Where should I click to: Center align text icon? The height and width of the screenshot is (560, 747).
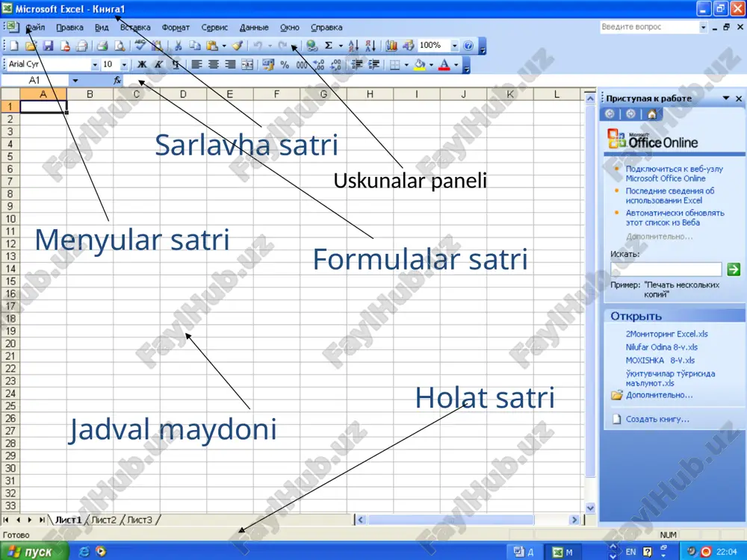(x=214, y=64)
